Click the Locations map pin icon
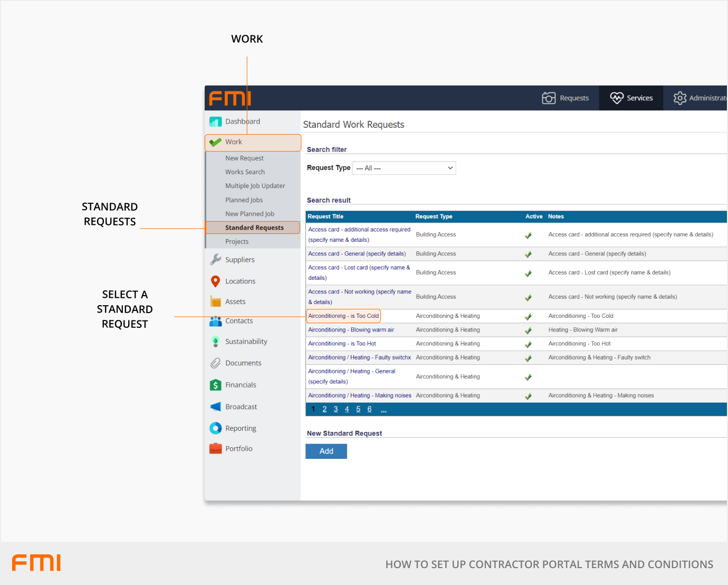This screenshot has width=728, height=585. (x=215, y=281)
